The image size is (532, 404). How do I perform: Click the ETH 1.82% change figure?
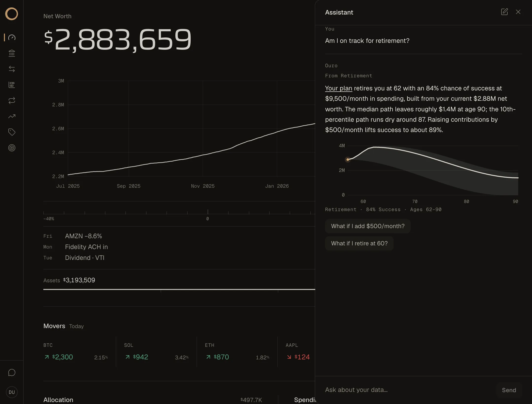click(262, 357)
